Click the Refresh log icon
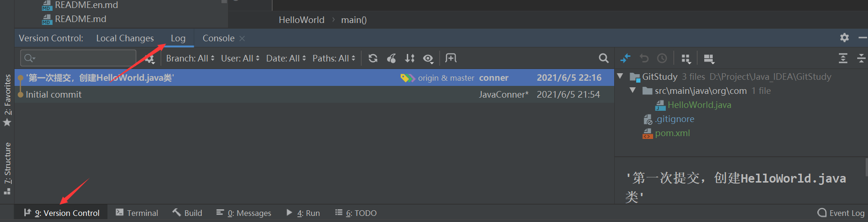 pyautogui.click(x=373, y=58)
